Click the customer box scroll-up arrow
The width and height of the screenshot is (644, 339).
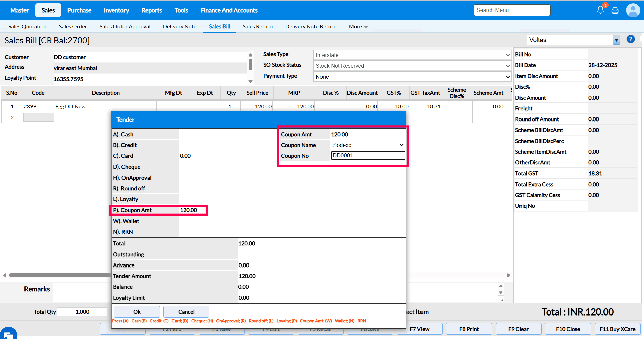250,55
